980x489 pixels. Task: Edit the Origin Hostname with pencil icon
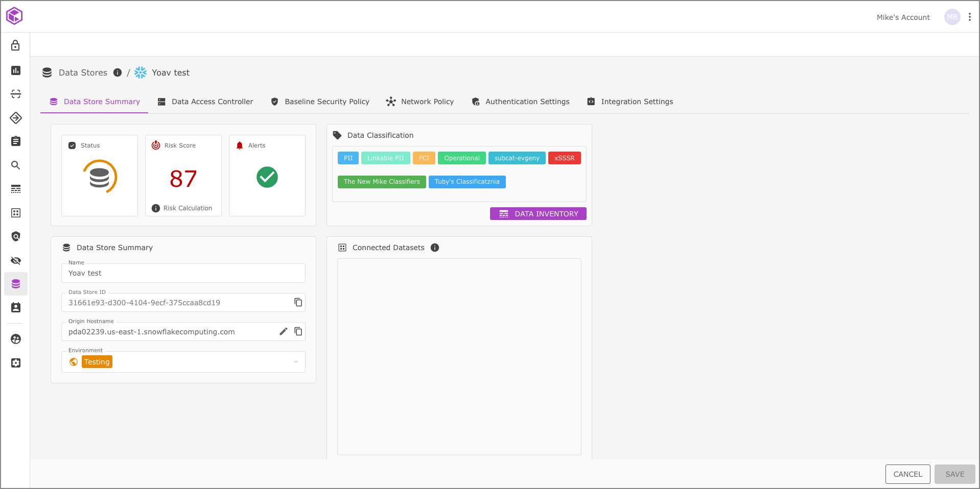pos(284,331)
